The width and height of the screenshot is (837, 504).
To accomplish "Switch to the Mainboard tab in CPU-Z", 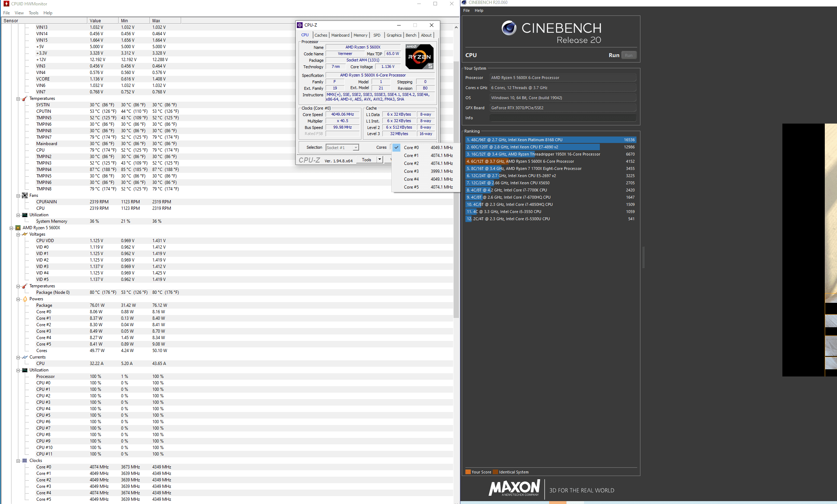I will [340, 35].
